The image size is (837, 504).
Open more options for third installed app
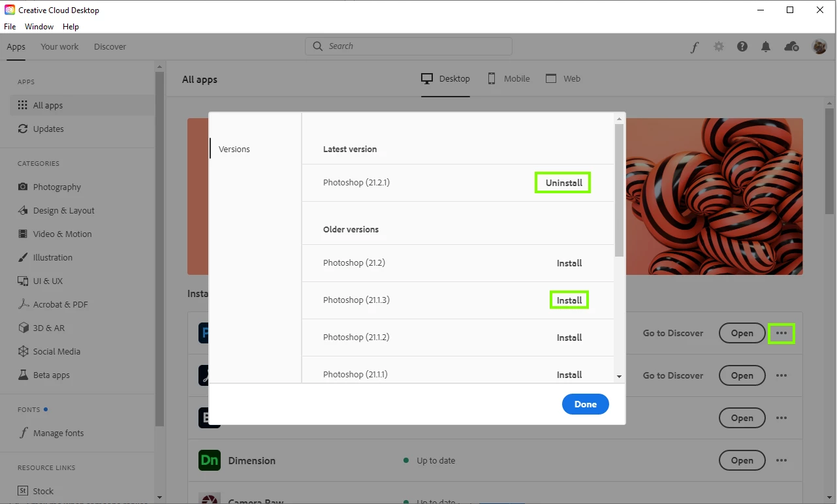pos(782,418)
